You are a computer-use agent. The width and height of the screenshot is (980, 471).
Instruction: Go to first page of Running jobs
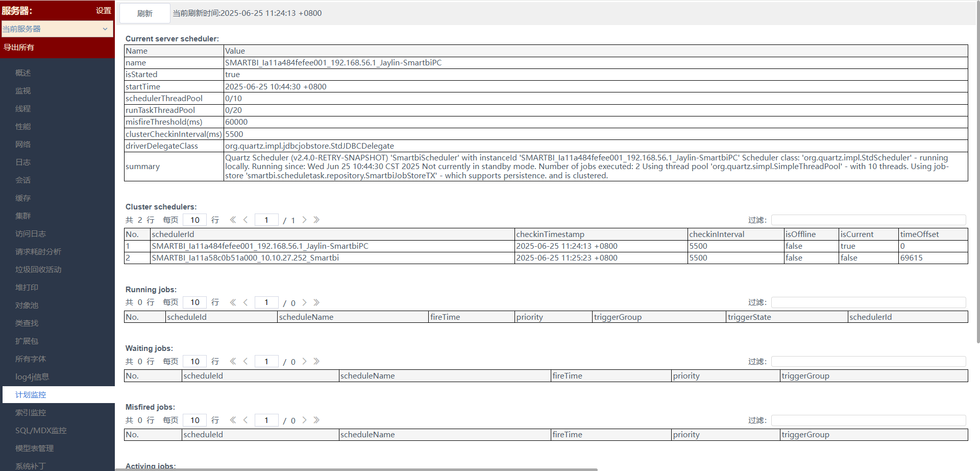pyautogui.click(x=233, y=302)
